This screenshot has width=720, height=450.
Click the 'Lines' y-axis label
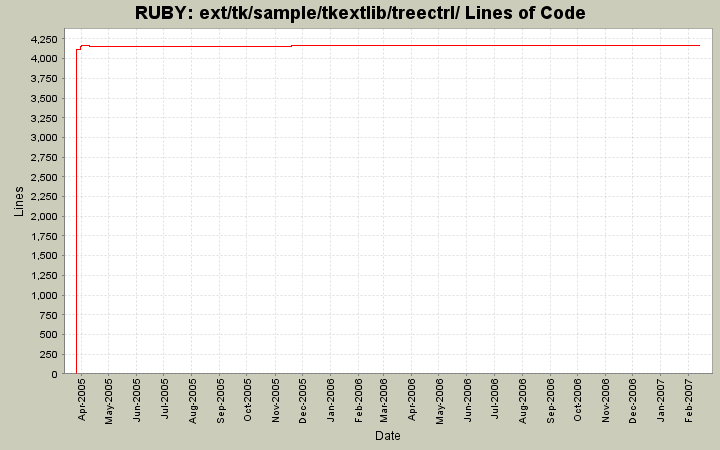coord(18,201)
